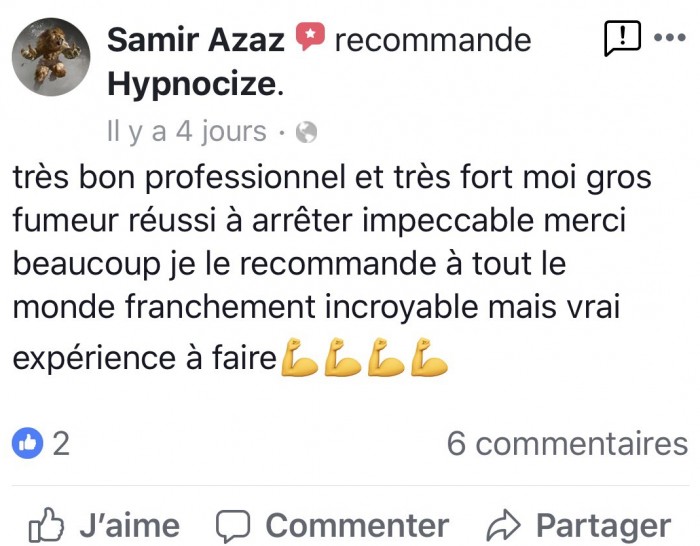Open the three-dot post options menu
This screenshot has height=546, width=700.
pyautogui.click(x=670, y=38)
